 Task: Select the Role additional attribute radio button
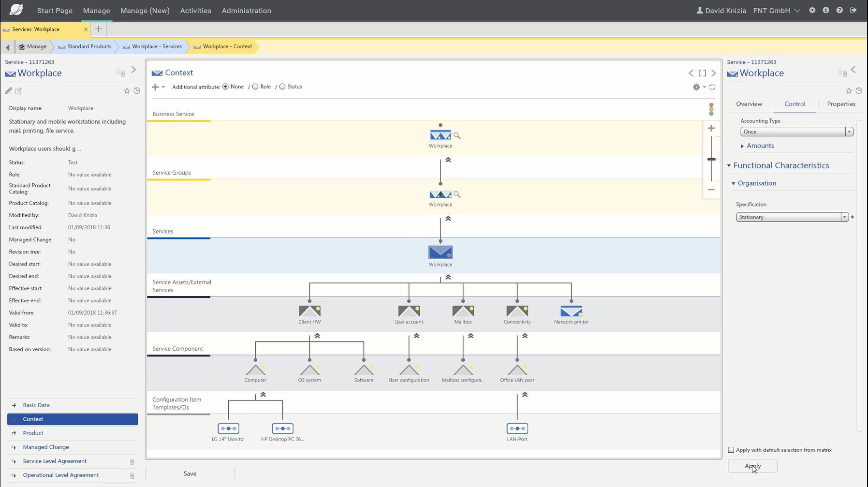pos(255,87)
